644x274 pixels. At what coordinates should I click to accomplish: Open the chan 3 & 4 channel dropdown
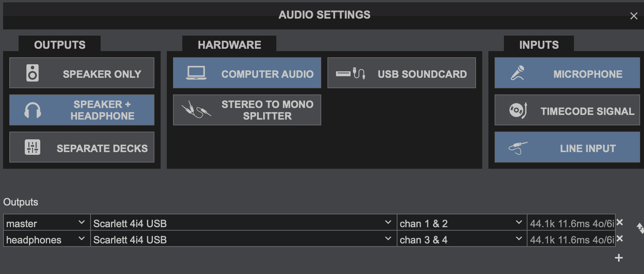(519, 239)
